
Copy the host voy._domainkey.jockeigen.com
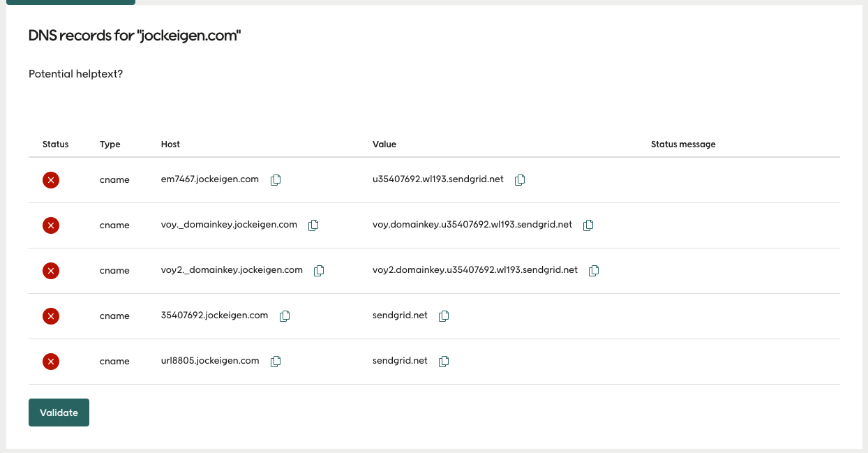pos(313,225)
